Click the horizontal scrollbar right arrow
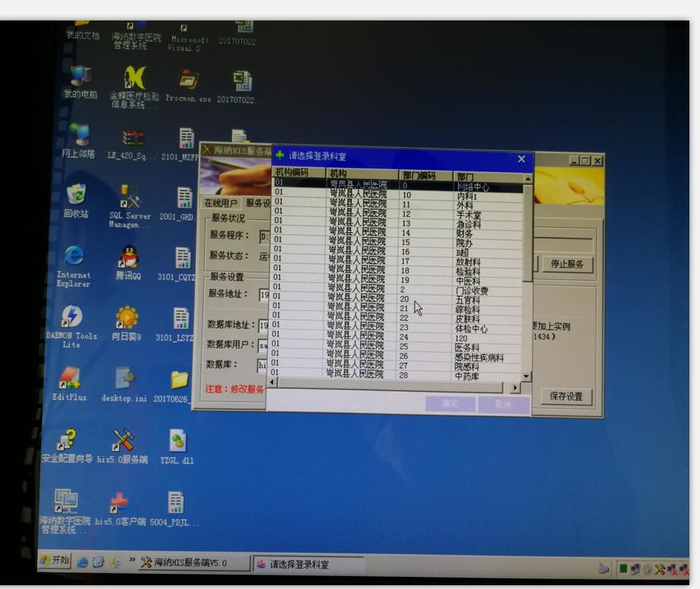 point(515,388)
